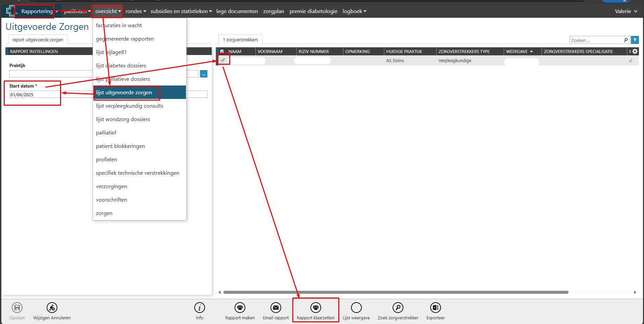Select lijst wondzorg dossiers
Viewport: 644px width, 324px height.
pyautogui.click(x=139, y=119)
